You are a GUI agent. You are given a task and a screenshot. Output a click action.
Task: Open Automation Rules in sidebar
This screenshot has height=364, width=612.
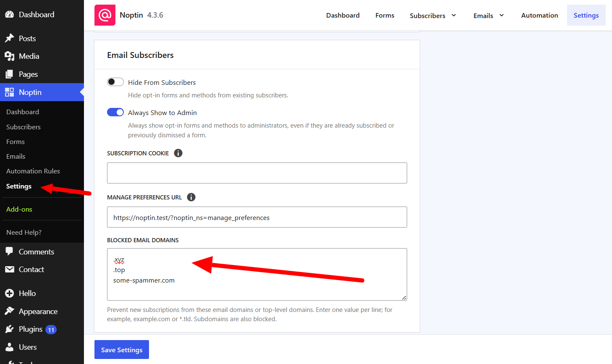pos(33,171)
